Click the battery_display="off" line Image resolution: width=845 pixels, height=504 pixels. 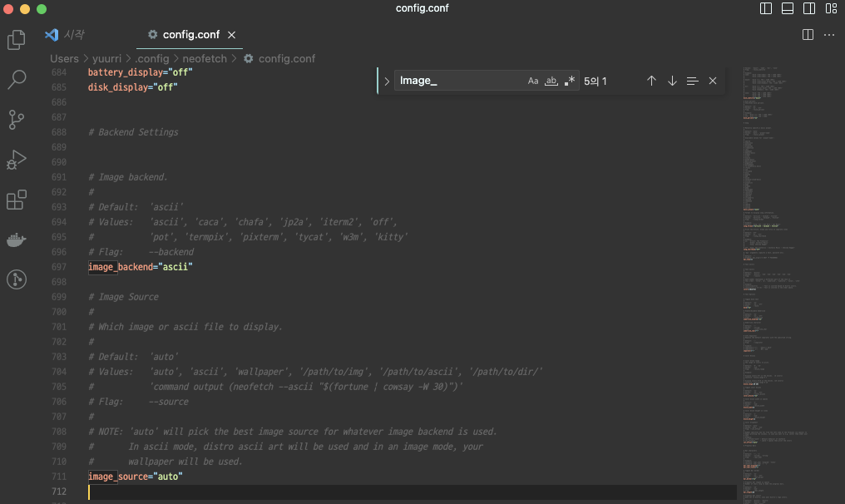point(140,72)
